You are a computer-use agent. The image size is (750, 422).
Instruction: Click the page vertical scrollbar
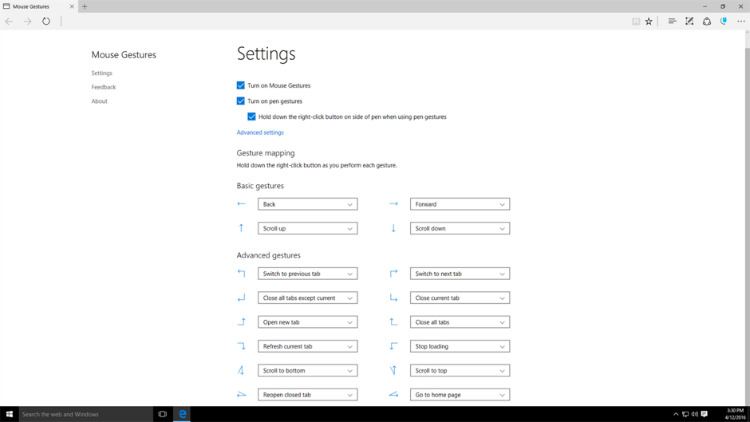[x=747, y=218]
